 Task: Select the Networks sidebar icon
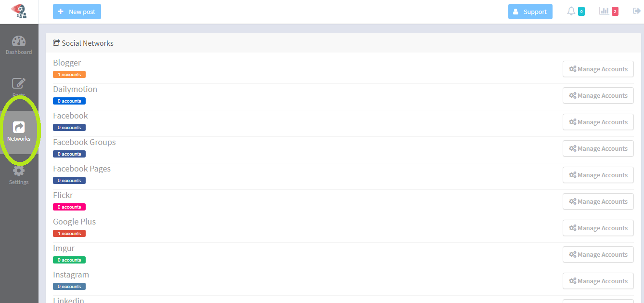[19, 132]
